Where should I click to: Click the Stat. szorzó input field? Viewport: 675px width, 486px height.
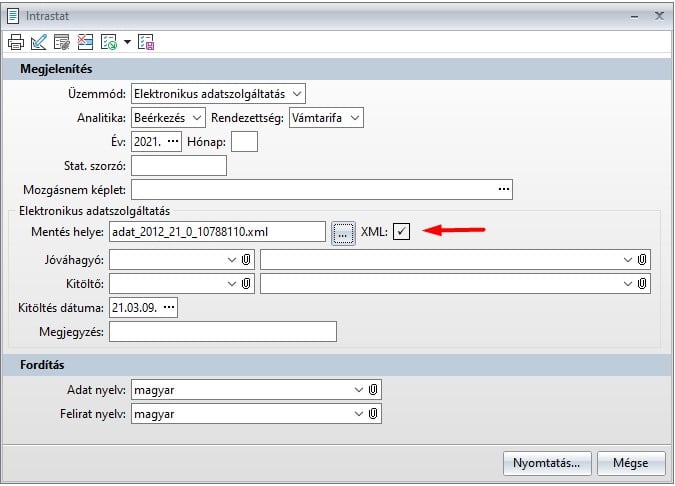coord(179,166)
